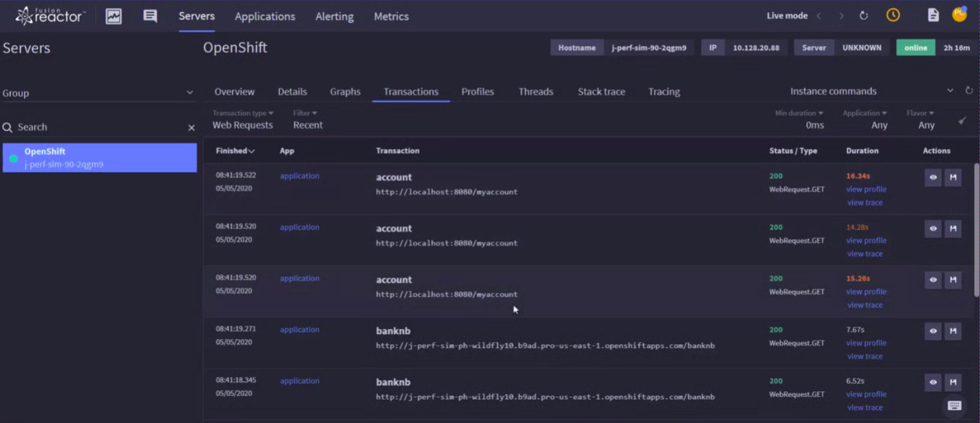This screenshot has width=980, height=423.
Task: Click Live mode label
Action: tap(787, 16)
